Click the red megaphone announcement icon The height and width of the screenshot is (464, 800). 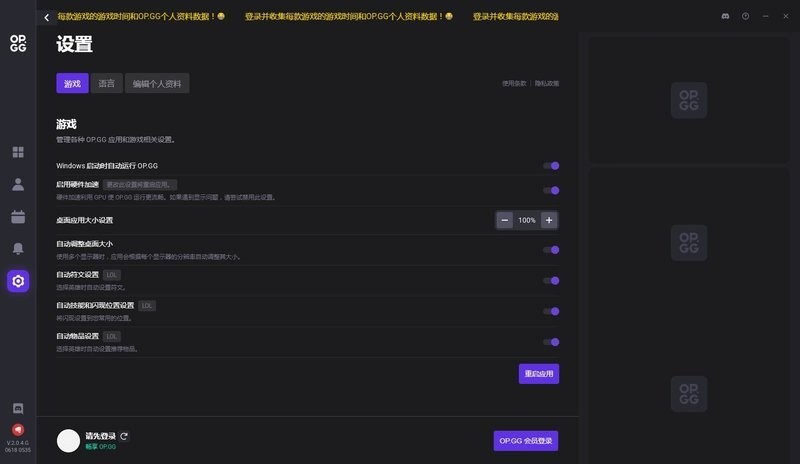click(x=18, y=429)
